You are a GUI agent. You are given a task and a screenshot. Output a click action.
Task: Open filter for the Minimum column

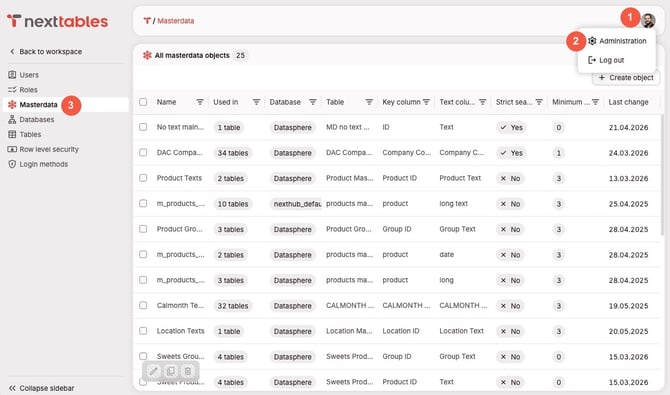[x=595, y=102]
